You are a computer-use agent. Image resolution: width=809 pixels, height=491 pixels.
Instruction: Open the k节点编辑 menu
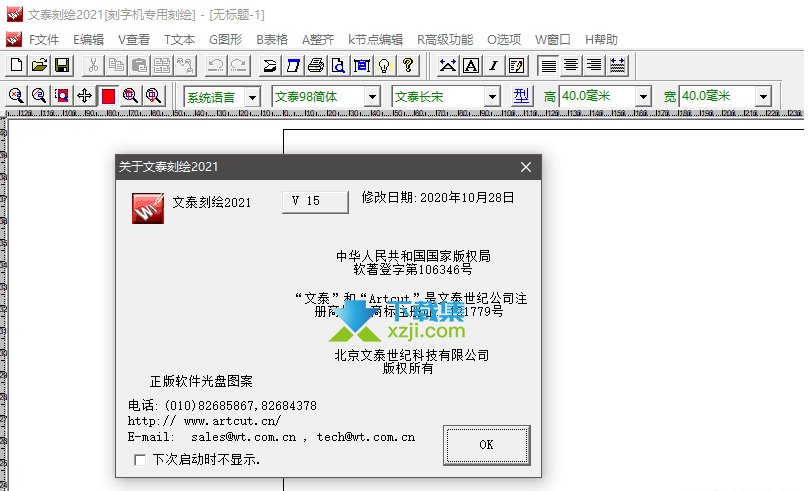[x=375, y=40]
